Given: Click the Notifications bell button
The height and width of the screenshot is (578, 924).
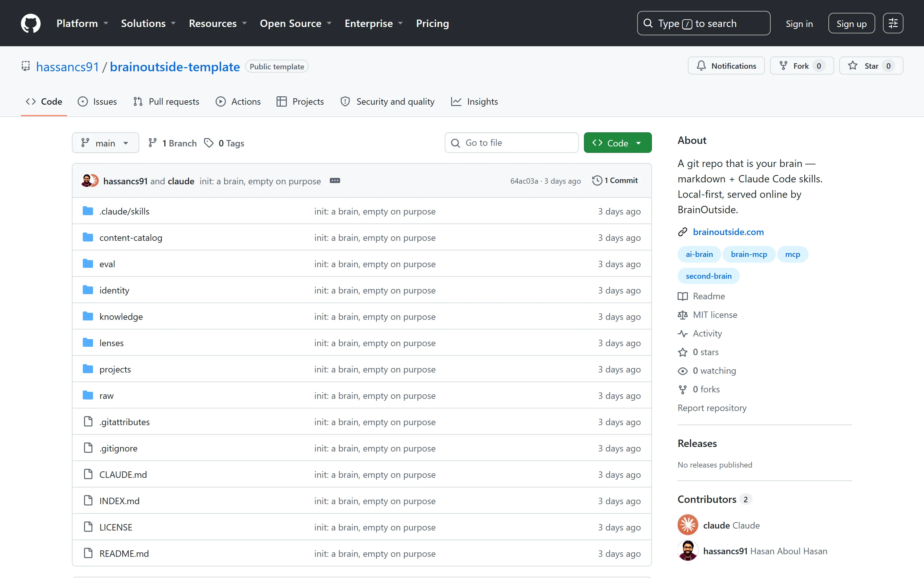Looking at the screenshot, I should (x=726, y=66).
